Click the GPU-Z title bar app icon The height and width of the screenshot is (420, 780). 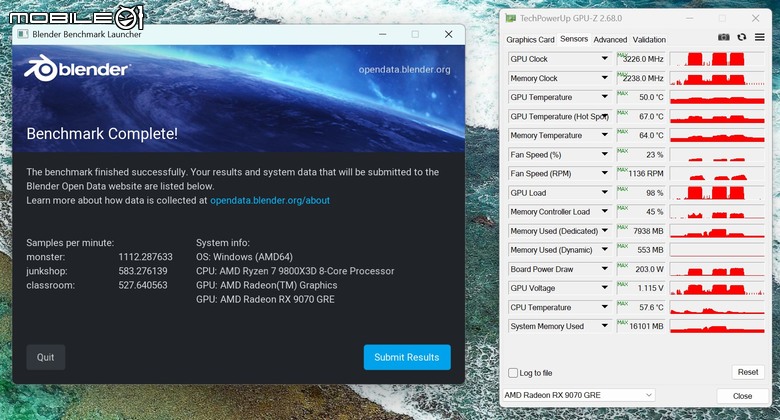tap(510, 18)
